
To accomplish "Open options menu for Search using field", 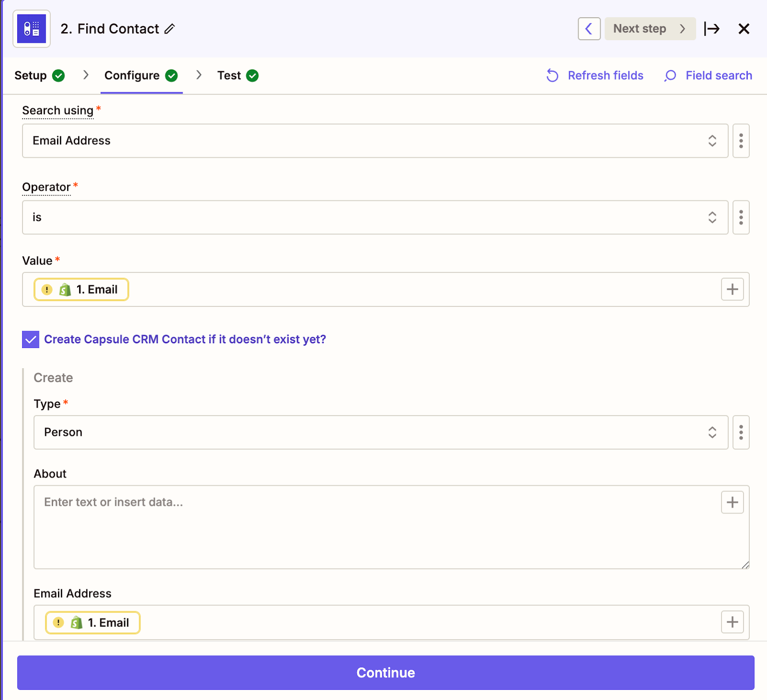I will (741, 141).
